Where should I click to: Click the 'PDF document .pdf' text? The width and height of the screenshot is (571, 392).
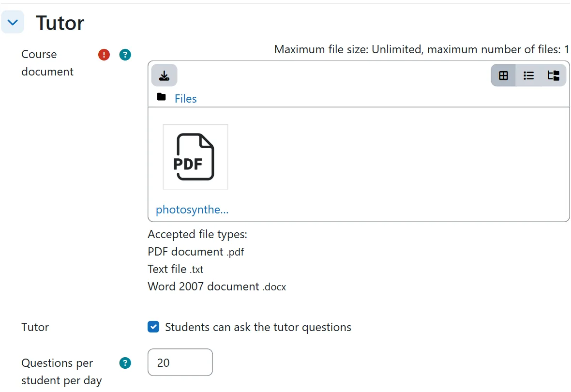(196, 252)
